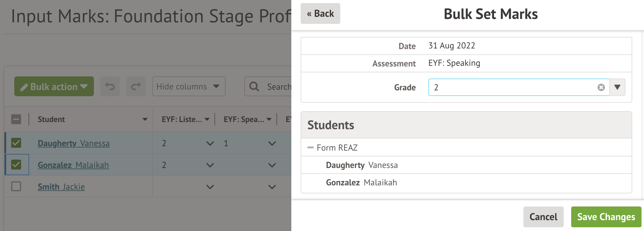
Task: Expand Gonzalez's EYF Speaking mark chevron
Action: [x=272, y=165]
